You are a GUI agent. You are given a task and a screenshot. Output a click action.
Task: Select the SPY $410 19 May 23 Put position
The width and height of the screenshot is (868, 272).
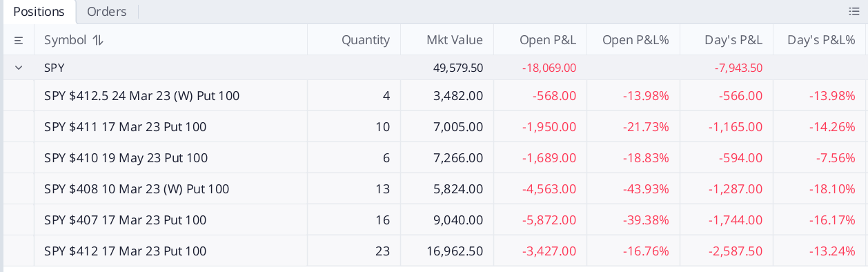435,157
